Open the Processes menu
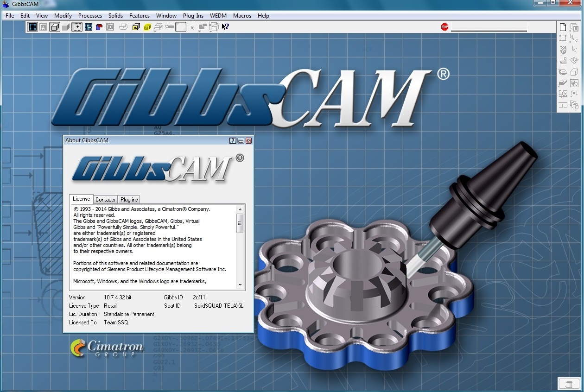584x392 pixels. pos(90,15)
